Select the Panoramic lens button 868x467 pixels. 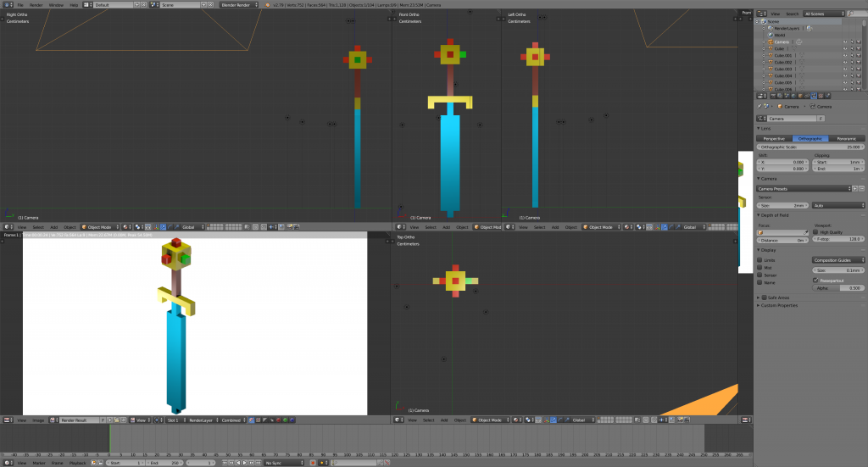coord(846,138)
